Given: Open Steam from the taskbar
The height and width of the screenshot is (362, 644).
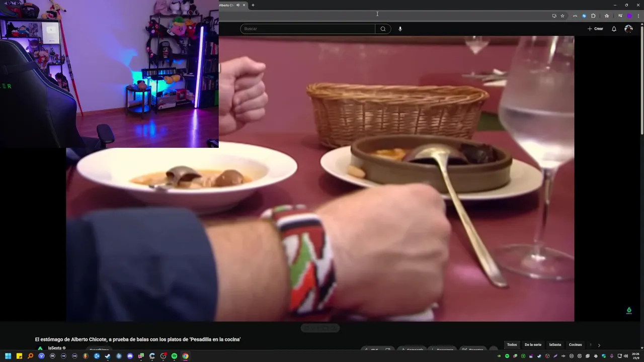Looking at the screenshot, I should coord(108,356).
